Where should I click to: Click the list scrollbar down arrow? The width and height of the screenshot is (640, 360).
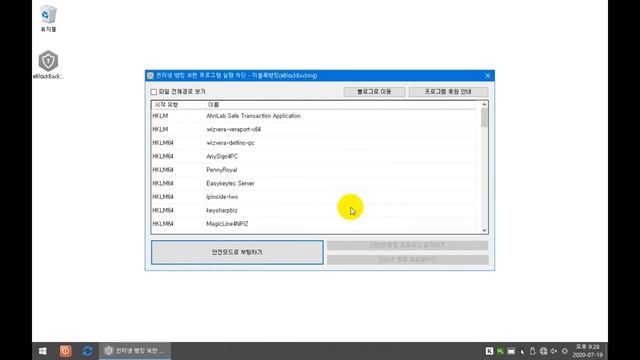tap(484, 230)
